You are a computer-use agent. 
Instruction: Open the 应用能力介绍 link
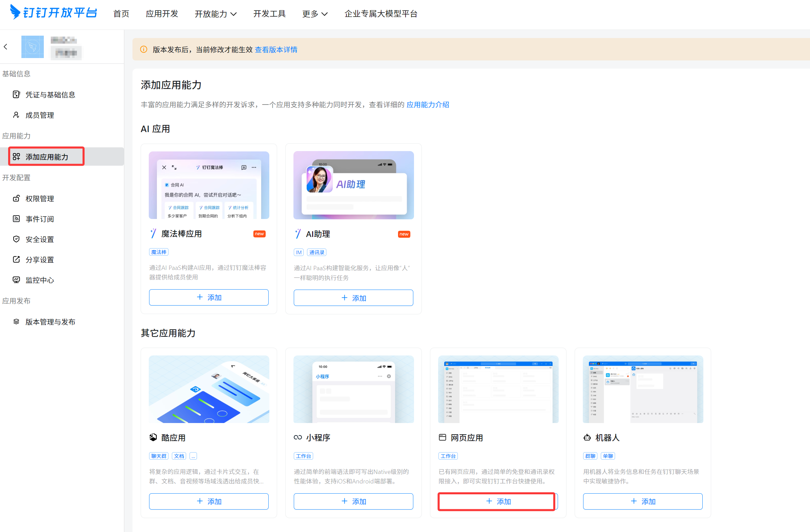[428, 105]
